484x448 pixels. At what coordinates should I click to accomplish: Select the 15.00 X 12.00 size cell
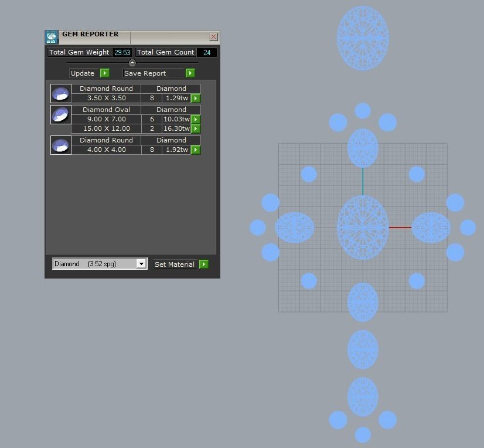(x=106, y=128)
